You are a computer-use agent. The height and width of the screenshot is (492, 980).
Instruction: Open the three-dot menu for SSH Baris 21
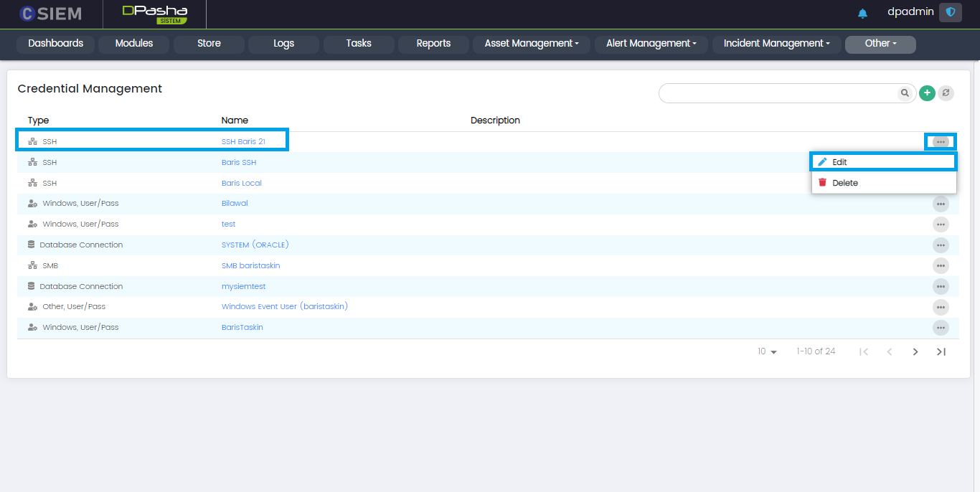click(x=941, y=142)
